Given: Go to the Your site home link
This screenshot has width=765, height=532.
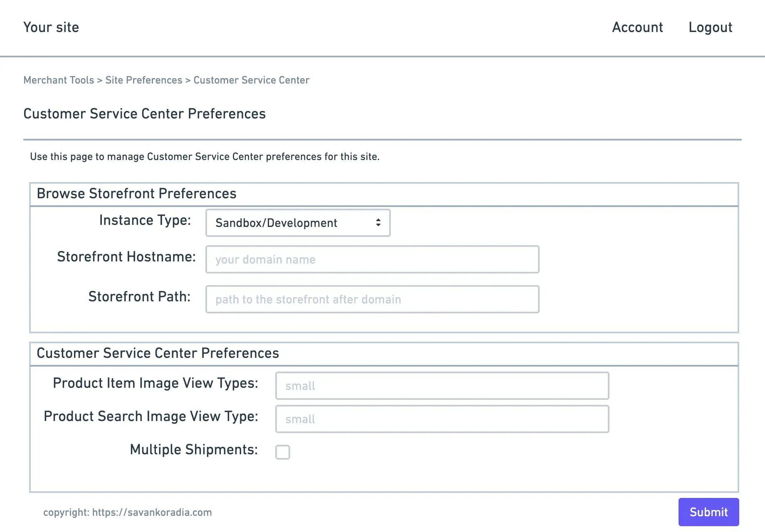Looking at the screenshot, I should (51, 27).
